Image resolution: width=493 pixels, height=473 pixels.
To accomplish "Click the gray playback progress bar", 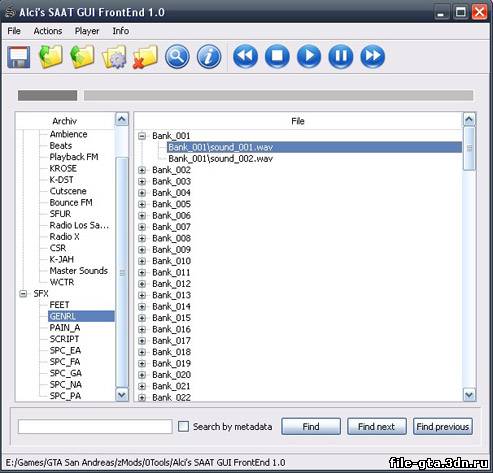I will pos(278,96).
